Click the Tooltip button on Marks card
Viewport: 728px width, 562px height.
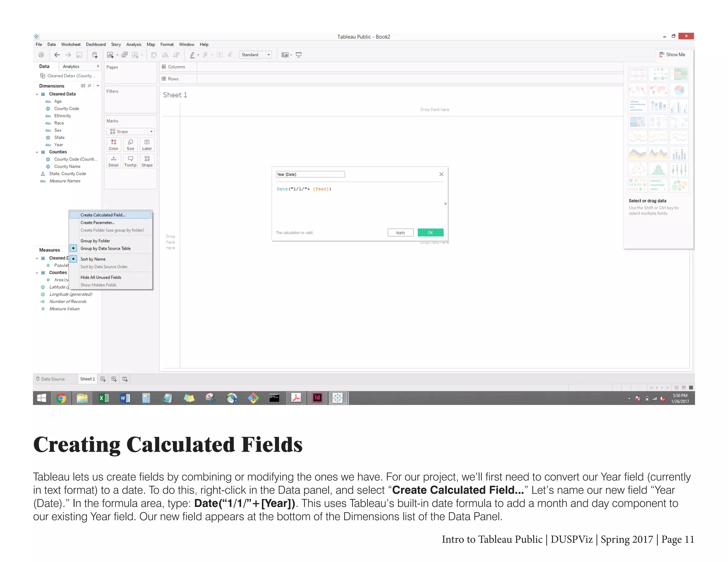(130, 161)
